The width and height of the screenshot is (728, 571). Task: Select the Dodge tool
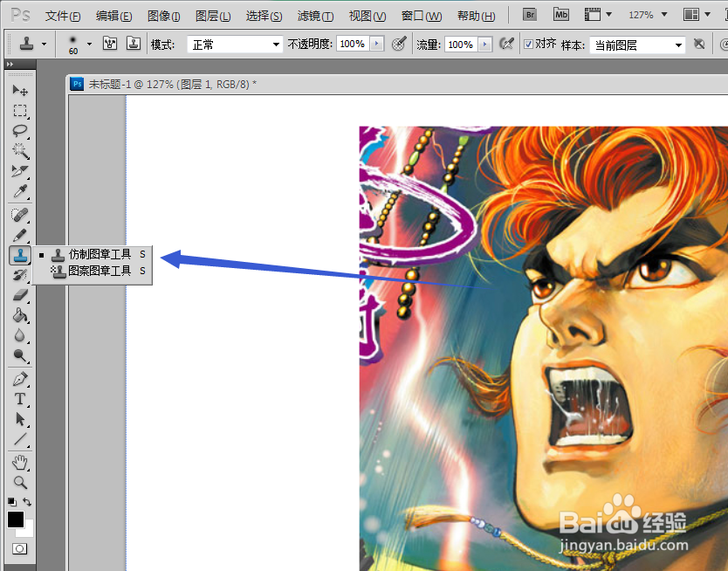(x=20, y=355)
